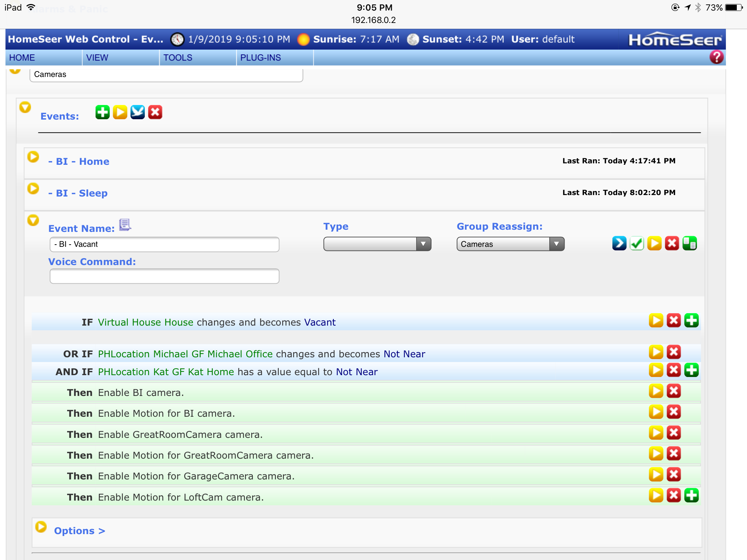Open the HOME menu
Screen dimensions: 747x560
(43, 58)
